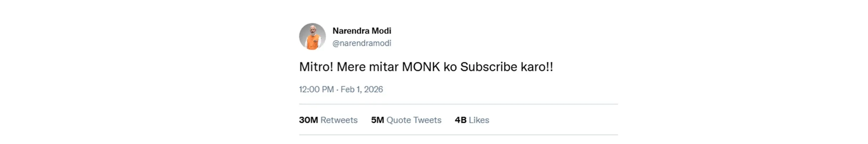The width and height of the screenshot is (868, 144).
Task: Click the divider line above the tweet stats
Action: [458, 104]
